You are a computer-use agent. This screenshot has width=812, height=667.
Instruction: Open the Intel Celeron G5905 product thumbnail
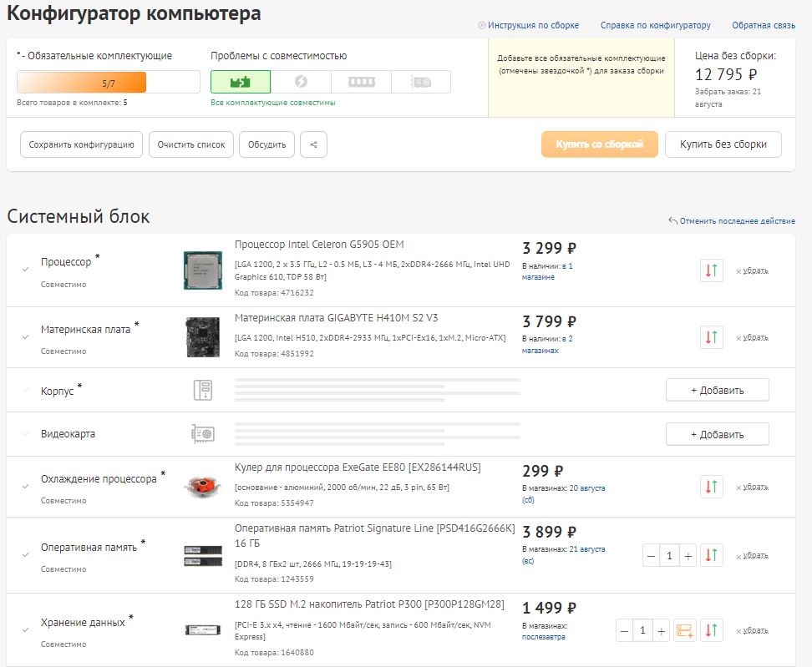point(203,270)
